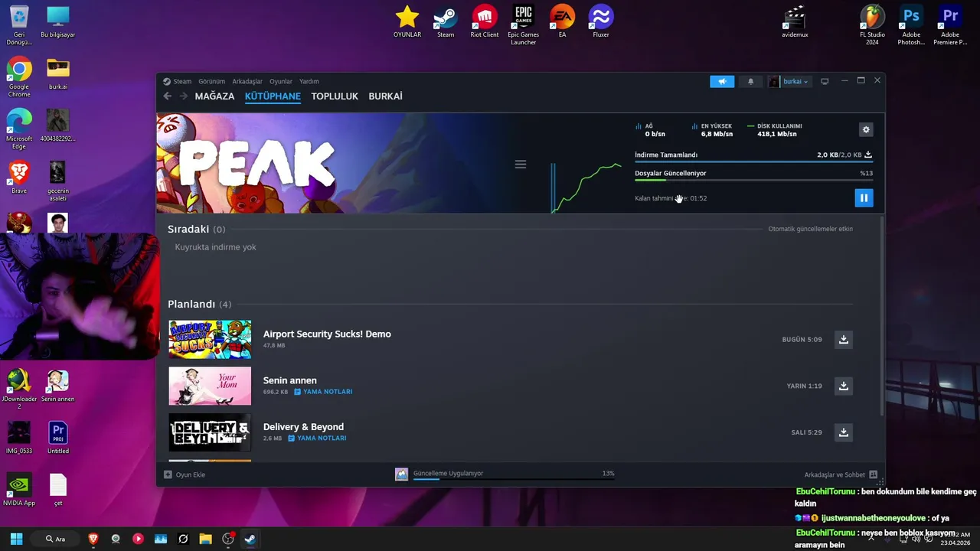Open Delivery & Beyond YAMA NOTLARI link

pos(317,439)
